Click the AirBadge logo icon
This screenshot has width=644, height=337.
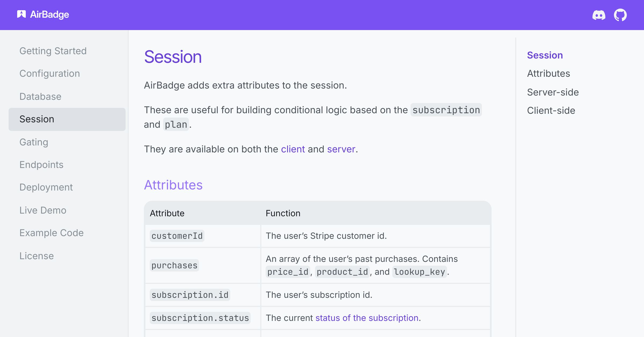click(21, 14)
